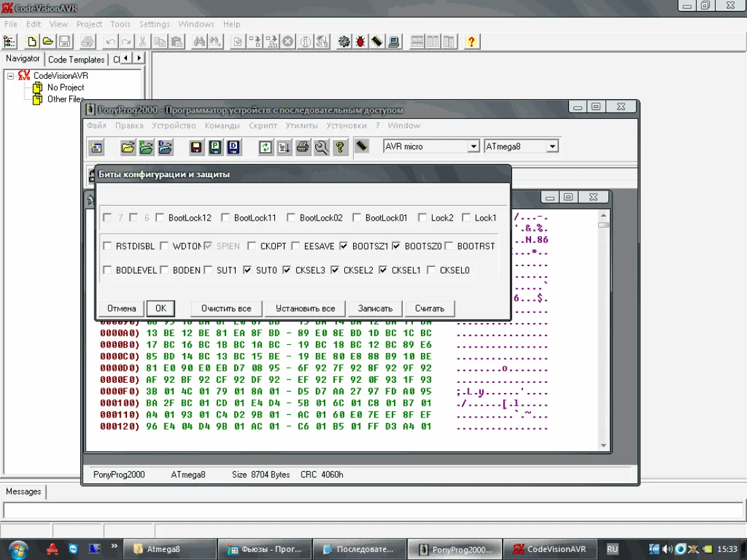
Task: Click the chip icon next to AVR micro dropdown
Action: tap(362, 146)
